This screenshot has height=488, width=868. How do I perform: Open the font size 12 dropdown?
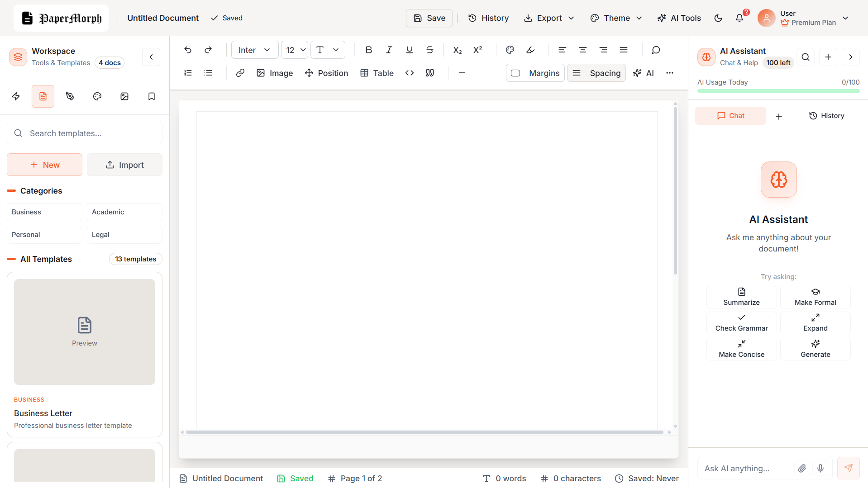[x=295, y=50]
